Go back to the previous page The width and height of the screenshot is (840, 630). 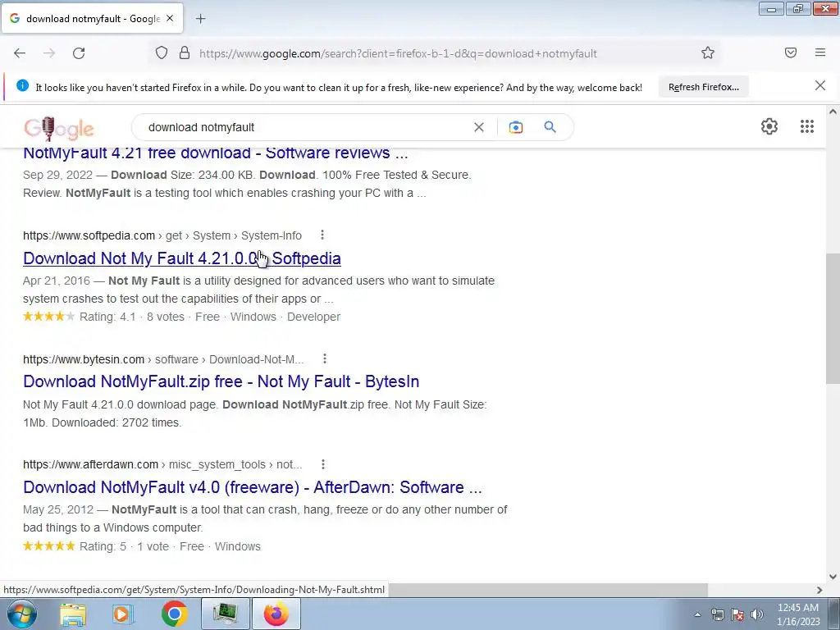pyautogui.click(x=20, y=53)
